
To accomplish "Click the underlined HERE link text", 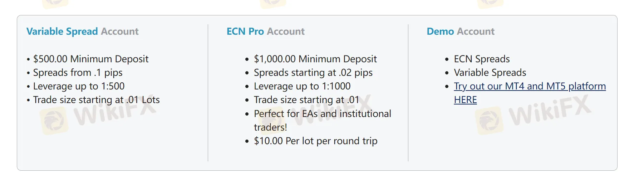I will coord(465,100).
